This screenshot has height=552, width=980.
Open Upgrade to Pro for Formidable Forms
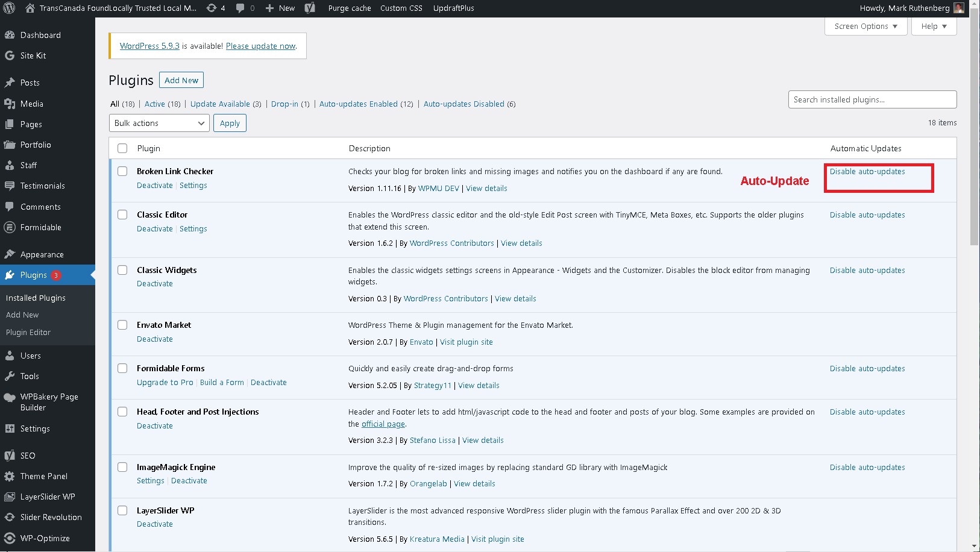[x=165, y=382]
